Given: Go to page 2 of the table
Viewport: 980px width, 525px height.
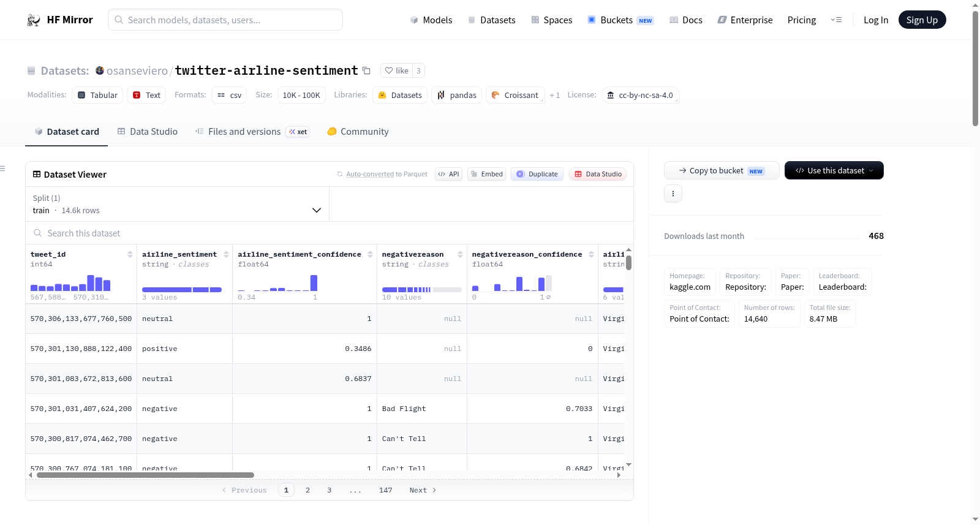Looking at the screenshot, I should click(x=307, y=490).
